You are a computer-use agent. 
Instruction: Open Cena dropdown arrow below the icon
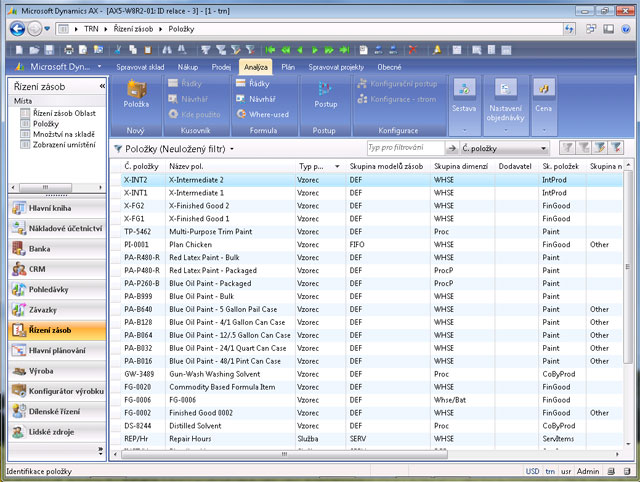[x=544, y=131]
